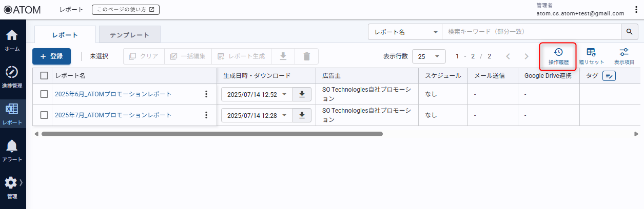The height and width of the screenshot is (209, 644).
Task: Check the select-all checkbox in header
Action: click(x=44, y=76)
